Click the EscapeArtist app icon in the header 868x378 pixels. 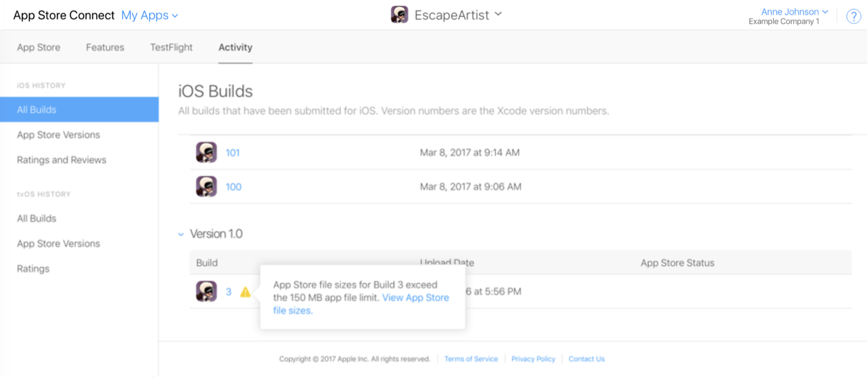399,14
